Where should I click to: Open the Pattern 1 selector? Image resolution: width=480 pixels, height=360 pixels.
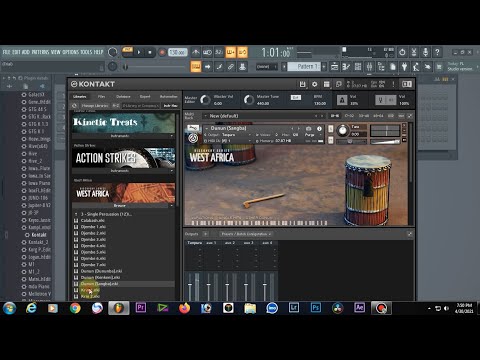[304, 67]
